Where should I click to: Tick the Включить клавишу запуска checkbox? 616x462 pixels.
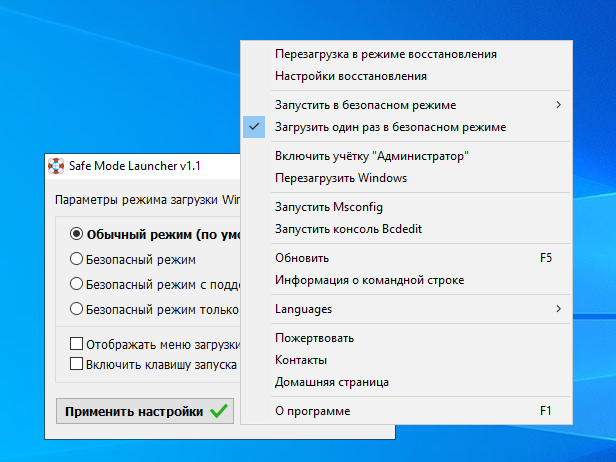[x=76, y=364]
